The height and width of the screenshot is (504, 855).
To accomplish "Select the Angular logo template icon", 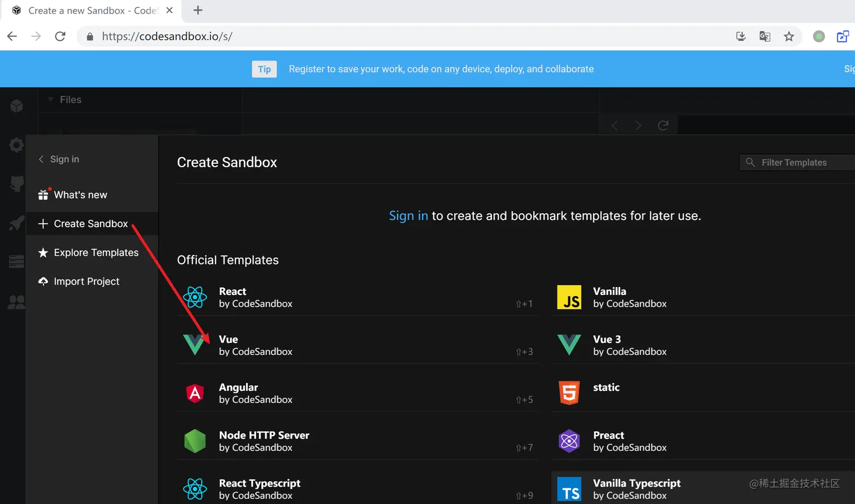I will 195,393.
